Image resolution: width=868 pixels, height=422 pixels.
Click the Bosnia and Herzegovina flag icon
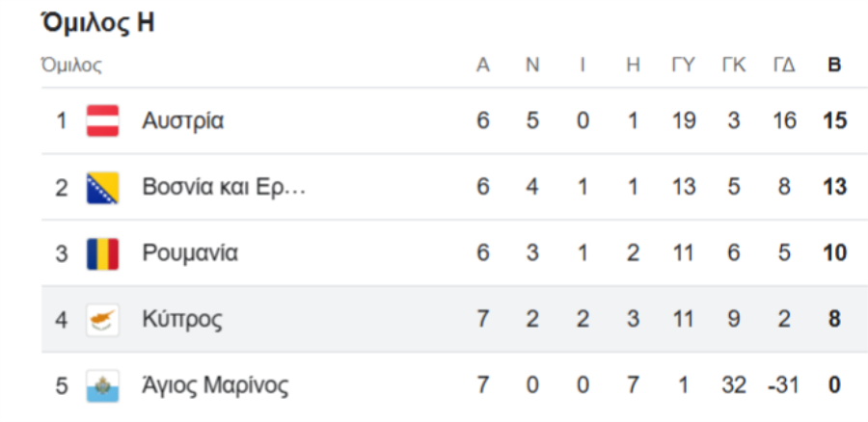pos(103,187)
